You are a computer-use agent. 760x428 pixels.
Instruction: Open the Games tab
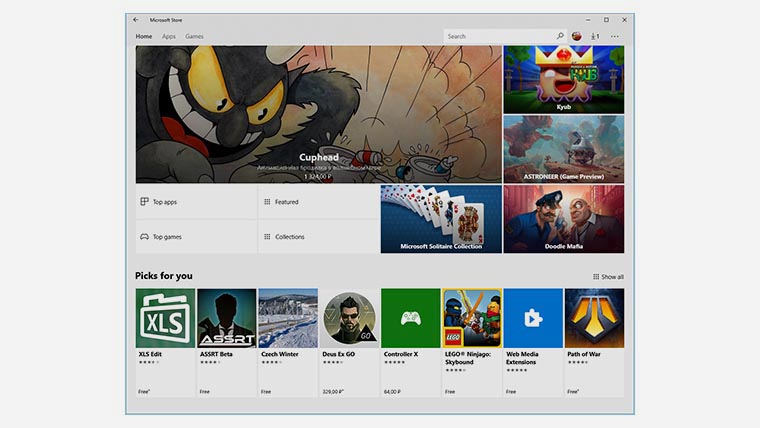tap(194, 36)
